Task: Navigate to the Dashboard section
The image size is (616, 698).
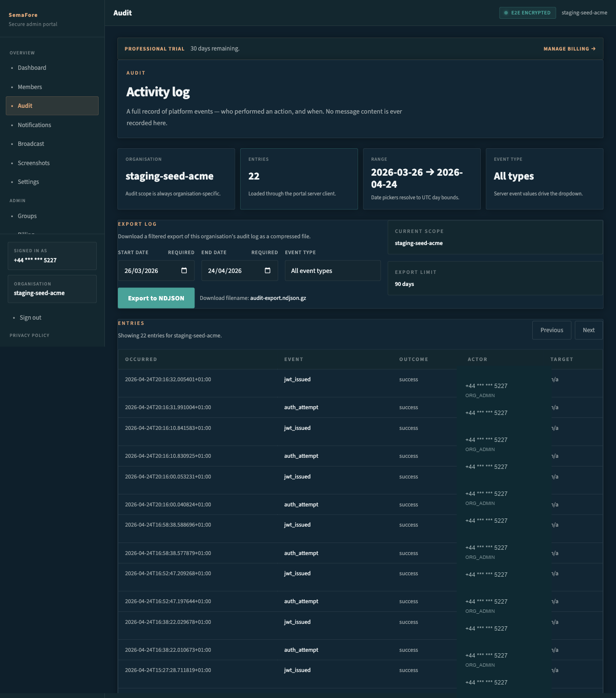Action: coord(32,68)
